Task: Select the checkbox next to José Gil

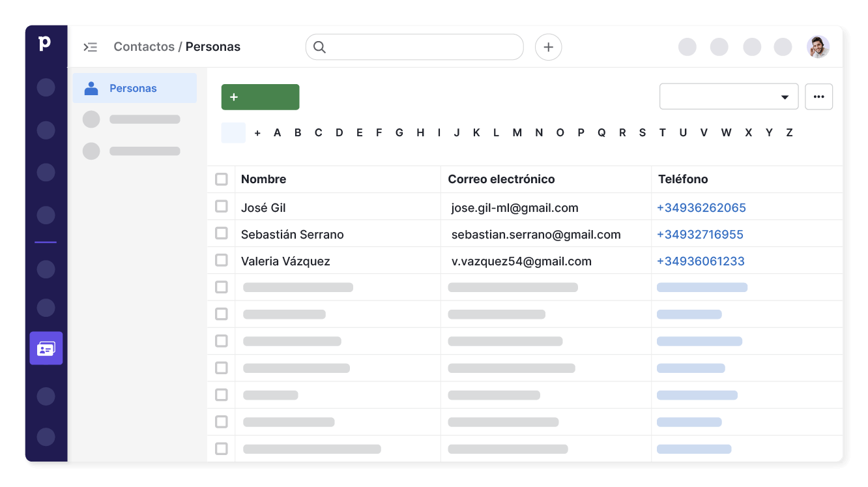Action: coord(222,207)
